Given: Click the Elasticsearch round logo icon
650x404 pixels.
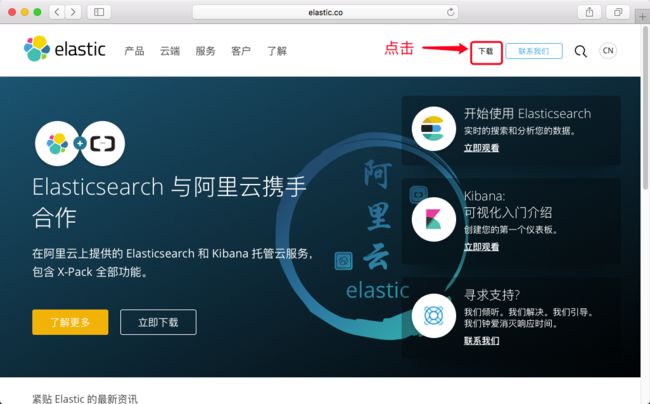Looking at the screenshot, I should tap(434, 128).
